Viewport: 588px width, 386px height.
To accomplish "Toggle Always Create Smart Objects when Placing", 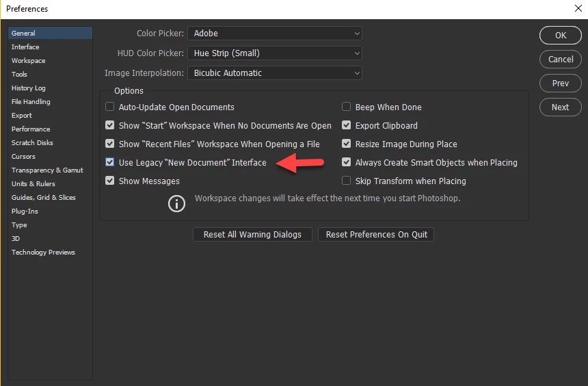I will coord(346,162).
